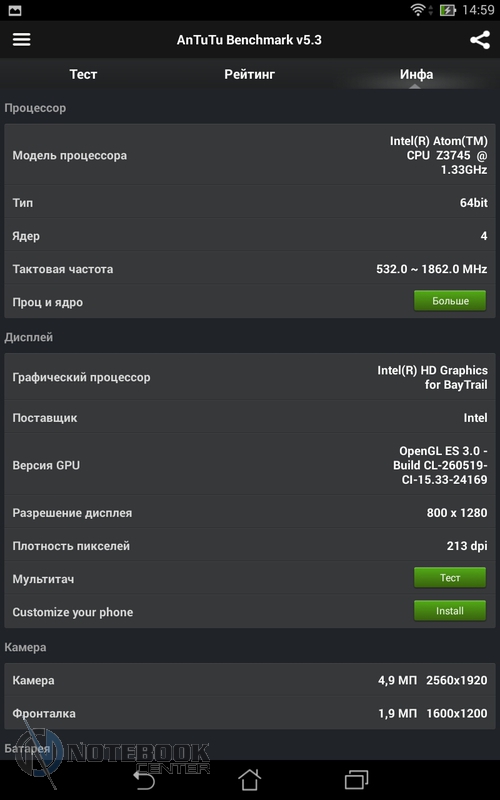The width and height of the screenshot is (500, 800).
Task: Tap the Android home navigation icon
Action: (249, 779)
